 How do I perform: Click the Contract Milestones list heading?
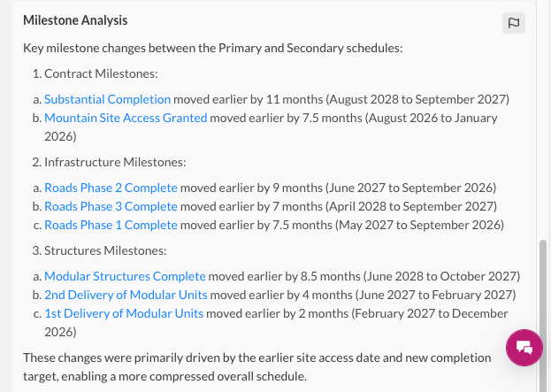pyautogui.click(x=101, y=73)
